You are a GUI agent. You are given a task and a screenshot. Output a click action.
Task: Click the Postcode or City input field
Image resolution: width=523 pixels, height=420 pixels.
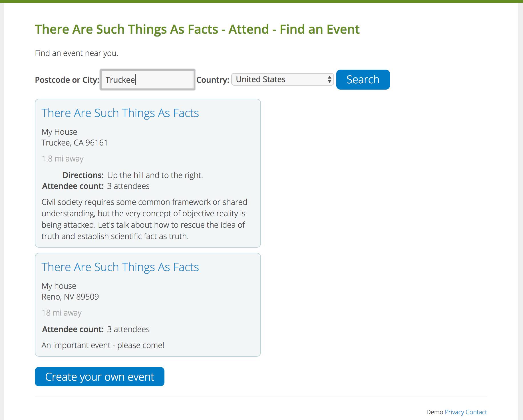click(147, 80)
